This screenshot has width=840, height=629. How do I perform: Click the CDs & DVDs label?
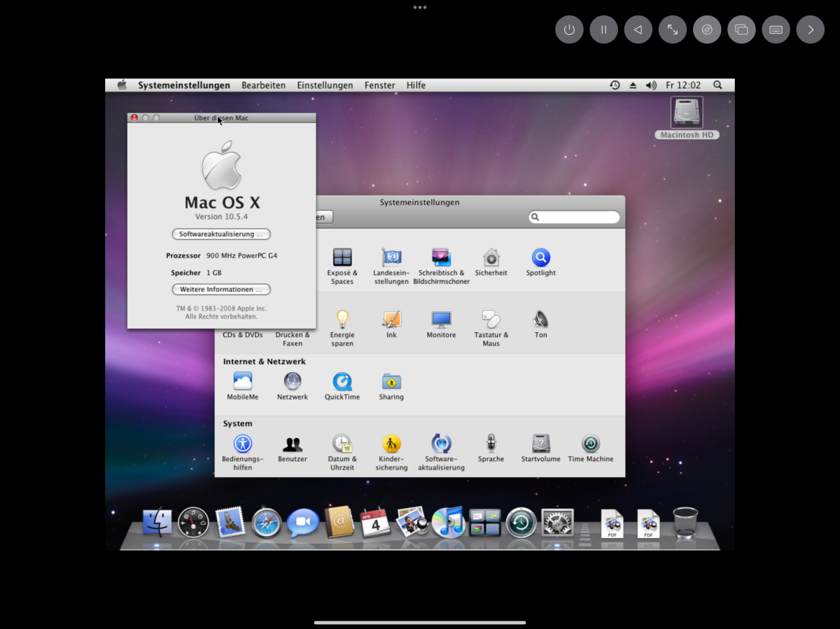[242, 335]
